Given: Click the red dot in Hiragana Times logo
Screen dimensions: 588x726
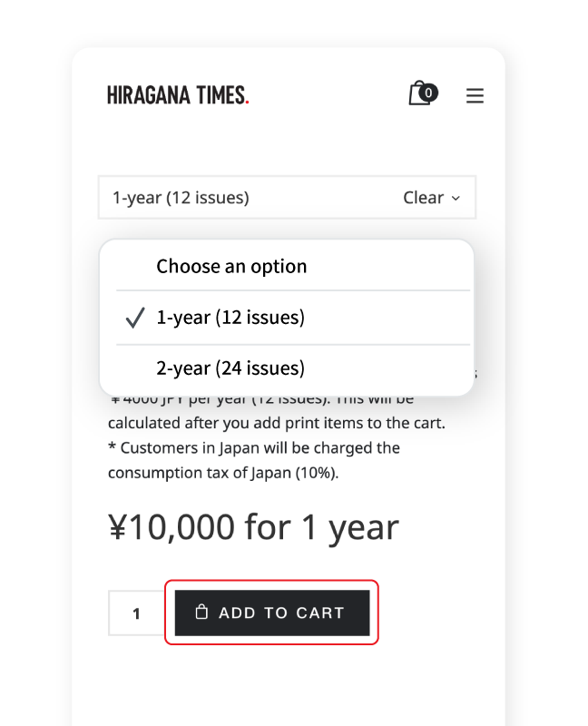Looking at the screenshot, I should point(247,102).
